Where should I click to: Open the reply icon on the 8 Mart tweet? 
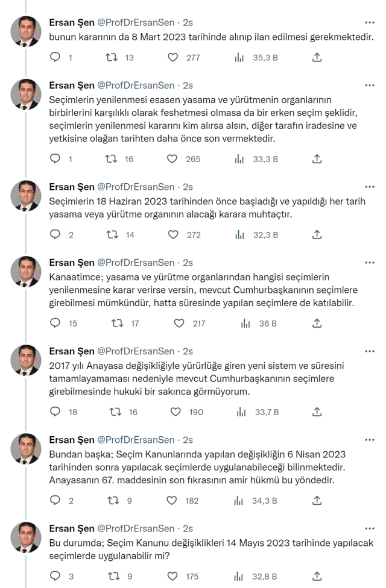pyautogui.click(x=55, y=58)
